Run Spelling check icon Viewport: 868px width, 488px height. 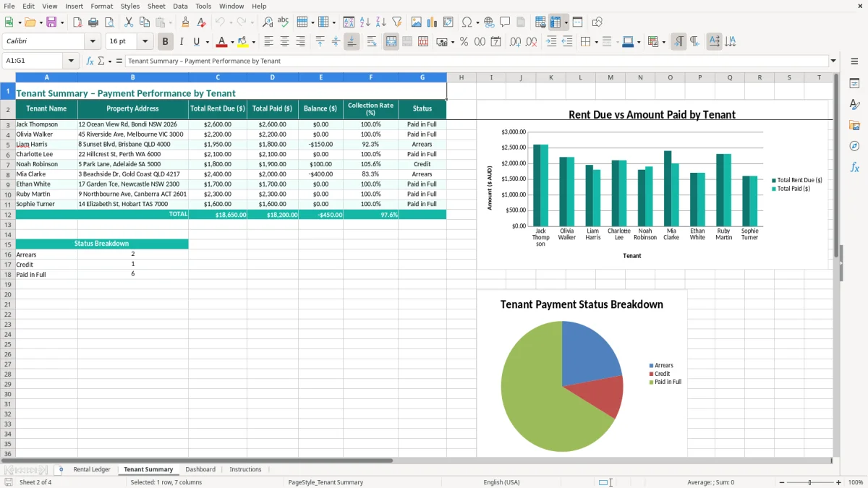tap(283, 22)
